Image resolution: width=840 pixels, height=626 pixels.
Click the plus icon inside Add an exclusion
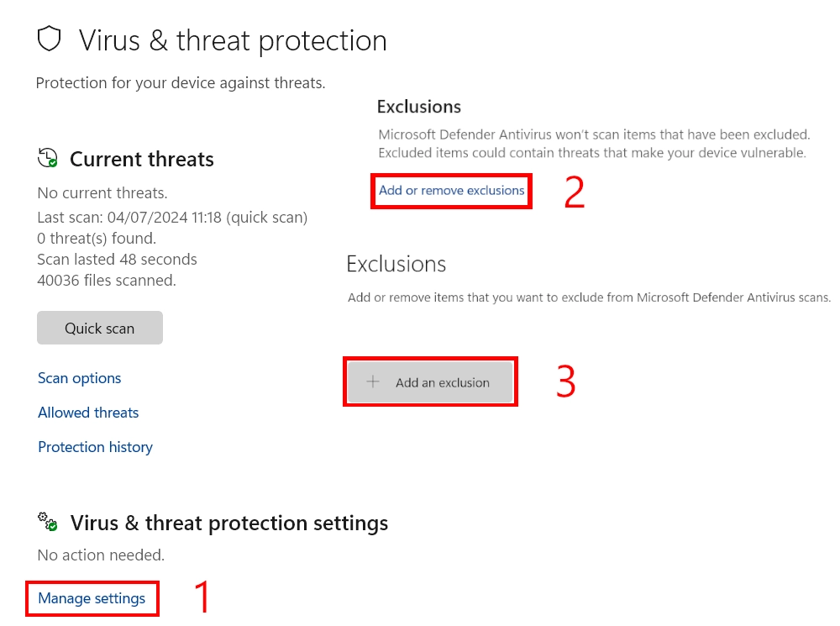(372, 381)
